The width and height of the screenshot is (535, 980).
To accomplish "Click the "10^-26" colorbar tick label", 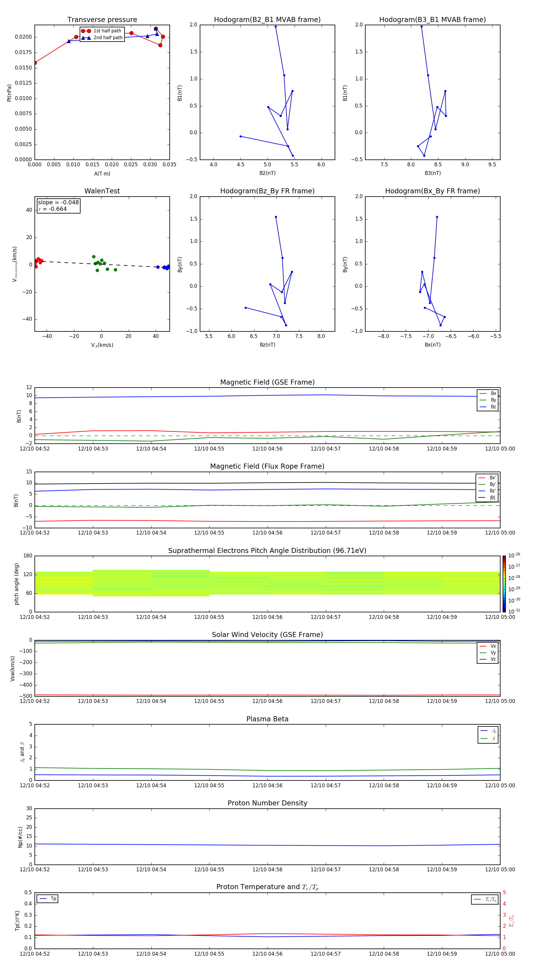I will (x=514, y=555).
